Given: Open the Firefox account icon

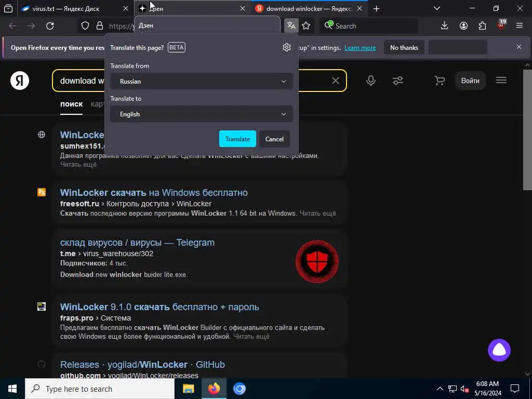Looking at the screenshot, I should click(463, 26).
